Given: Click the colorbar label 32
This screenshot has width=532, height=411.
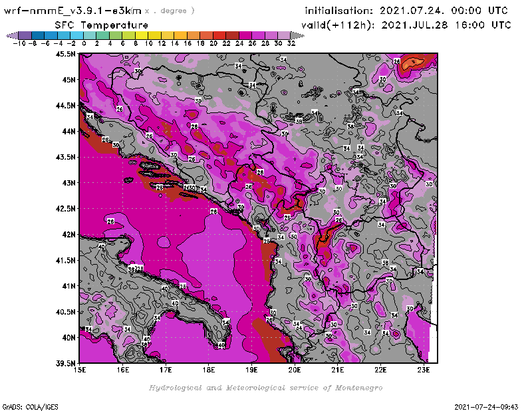Looking at the screenshot, I should tap(291, 44).
